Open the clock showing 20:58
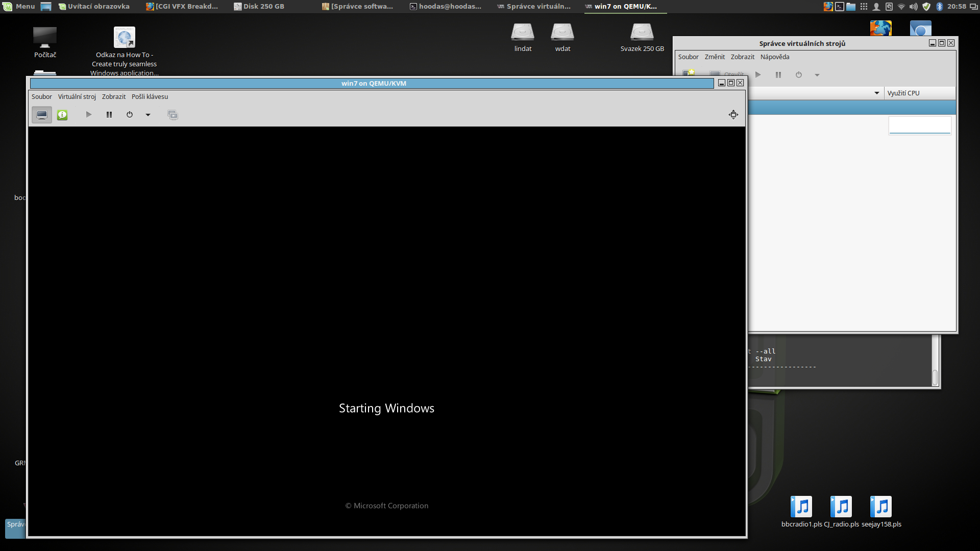This screenshot has width=980, height=551. point(957,7)
